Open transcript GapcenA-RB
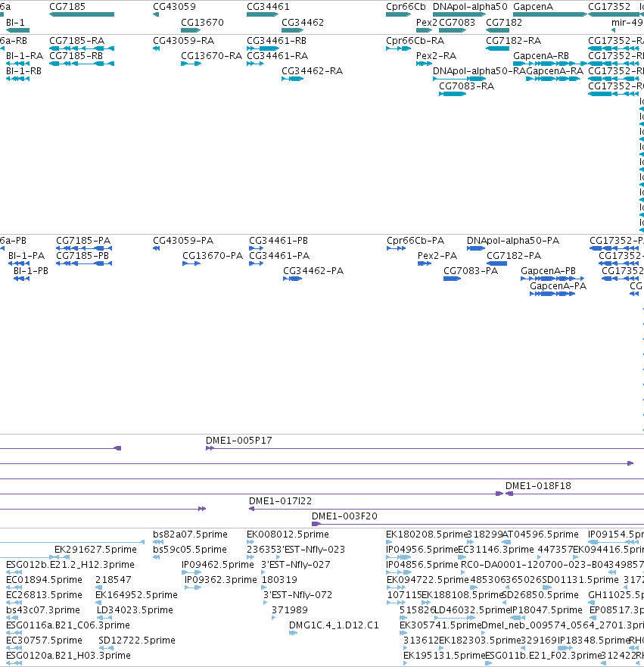644x667 pixels. (x=541, y=56)
